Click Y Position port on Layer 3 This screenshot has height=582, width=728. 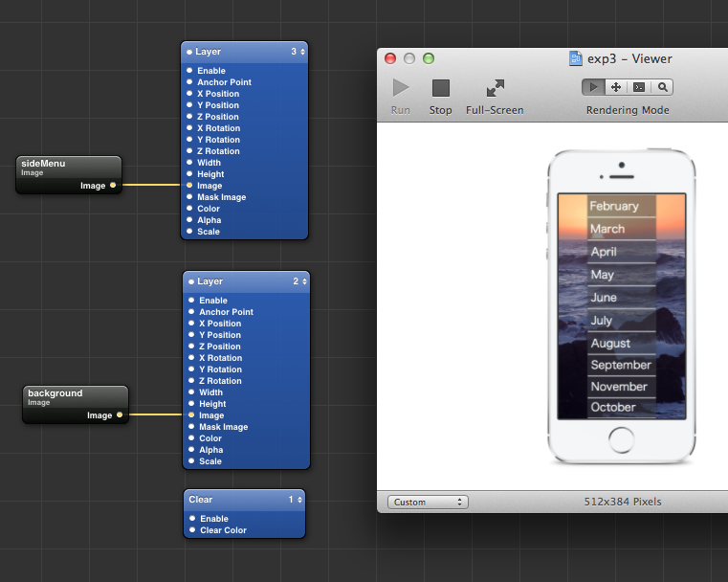189,105
